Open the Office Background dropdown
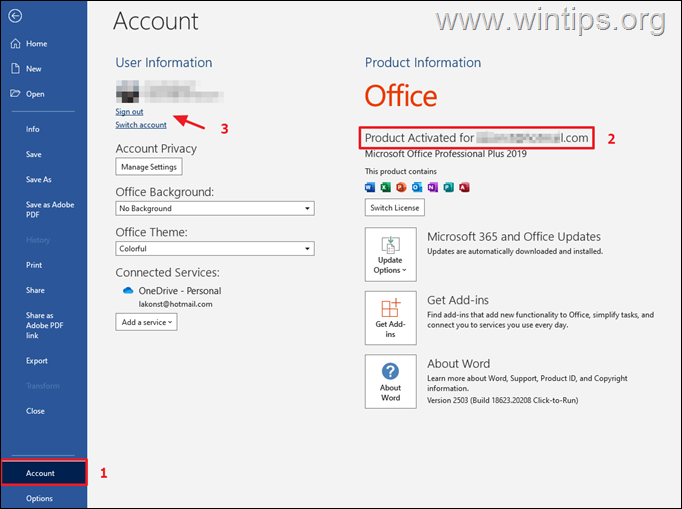The height and width of the screenshot is (509, 682). pos(215,208)
